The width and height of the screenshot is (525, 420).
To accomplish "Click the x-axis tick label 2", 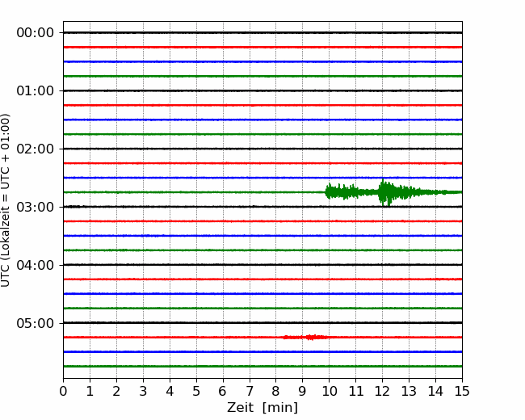I will click(116, 391).
